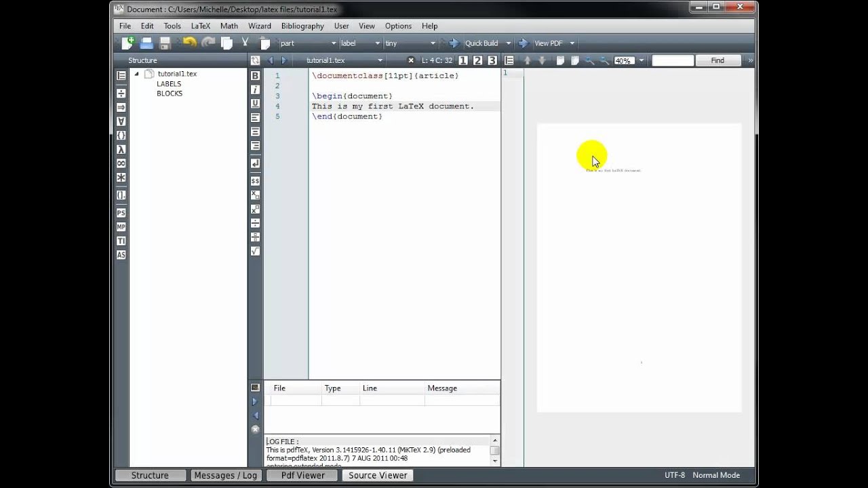868x488 pixels.
Task: Insert a new line with the return-arrow icon
Action: (255, 163)
